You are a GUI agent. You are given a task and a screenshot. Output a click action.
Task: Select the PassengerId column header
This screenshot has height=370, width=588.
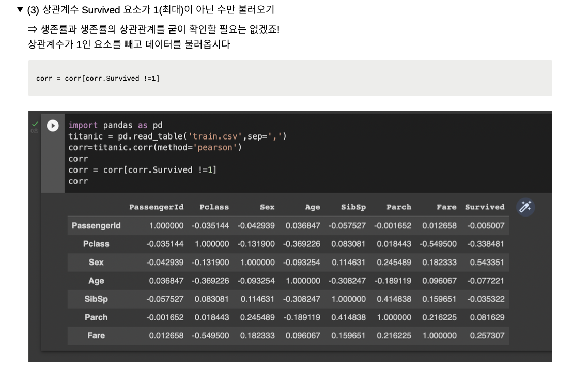pos(157,207)
